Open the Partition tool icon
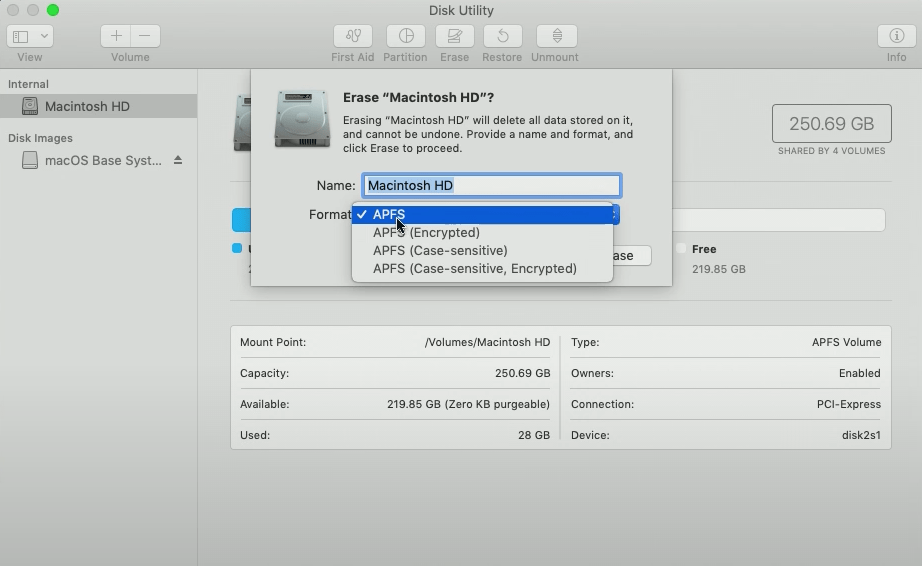Viewport: 922px width, 566px height. [x=406, y=36]
